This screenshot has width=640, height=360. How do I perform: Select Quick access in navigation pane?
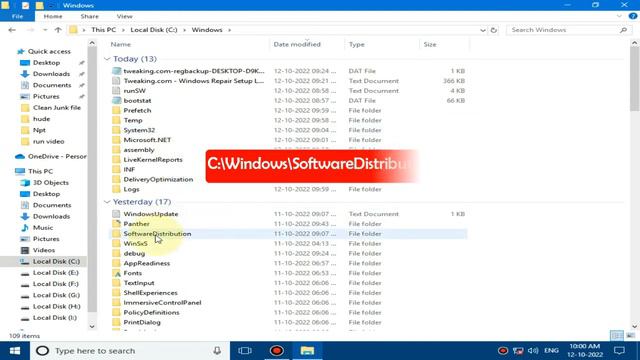[49, 51]
